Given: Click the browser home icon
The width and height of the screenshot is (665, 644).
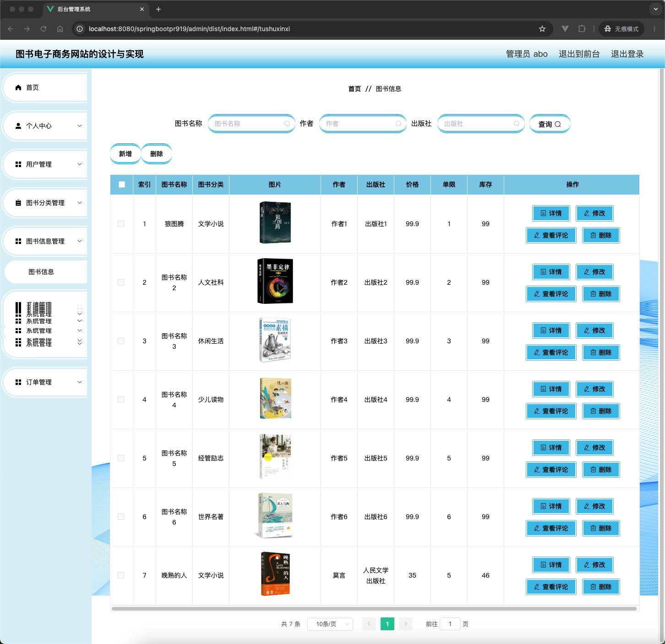Looking at the screenshot, I should point(60,29).
